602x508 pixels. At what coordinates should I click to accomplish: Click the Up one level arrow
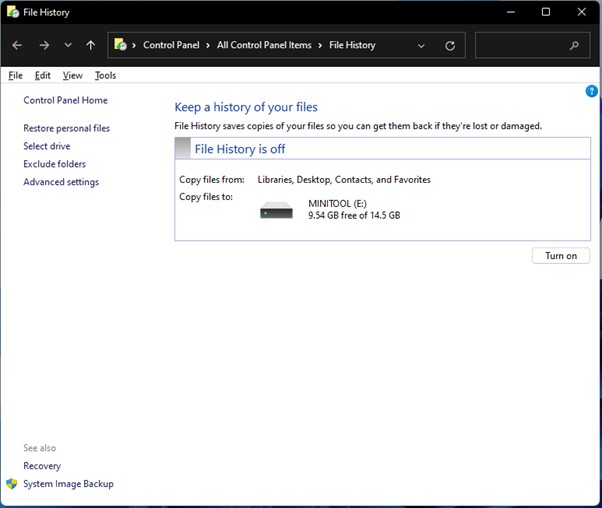91,46
